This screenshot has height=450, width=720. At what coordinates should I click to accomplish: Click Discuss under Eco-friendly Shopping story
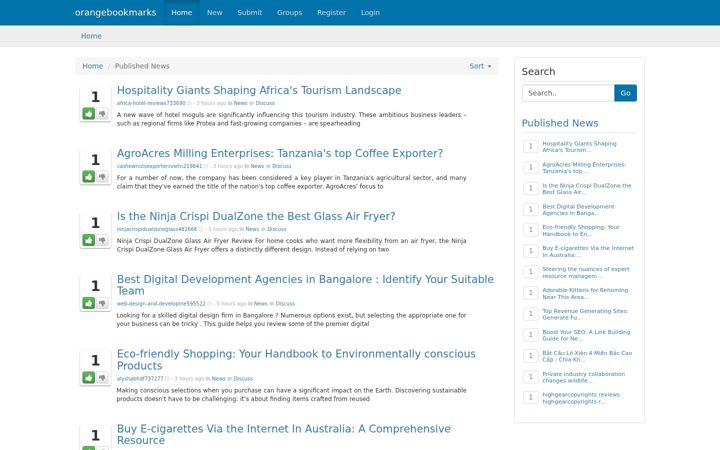[x=243, y=378]
